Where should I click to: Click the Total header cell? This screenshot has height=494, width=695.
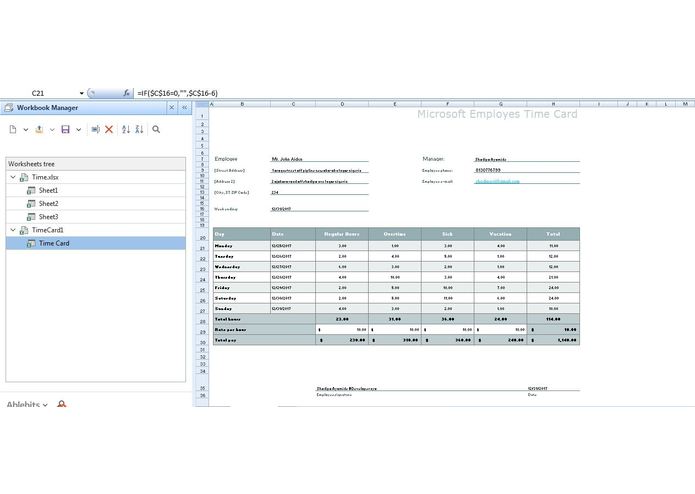pos(553,234)
